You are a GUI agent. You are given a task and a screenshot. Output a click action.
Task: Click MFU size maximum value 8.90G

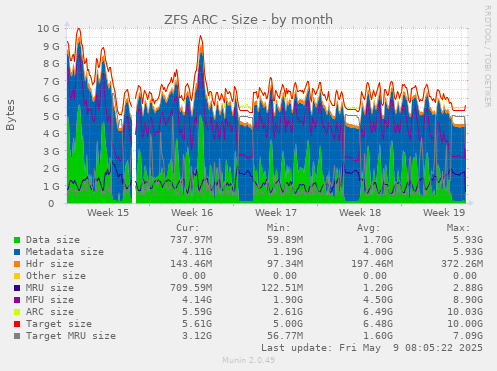(468, 300)
